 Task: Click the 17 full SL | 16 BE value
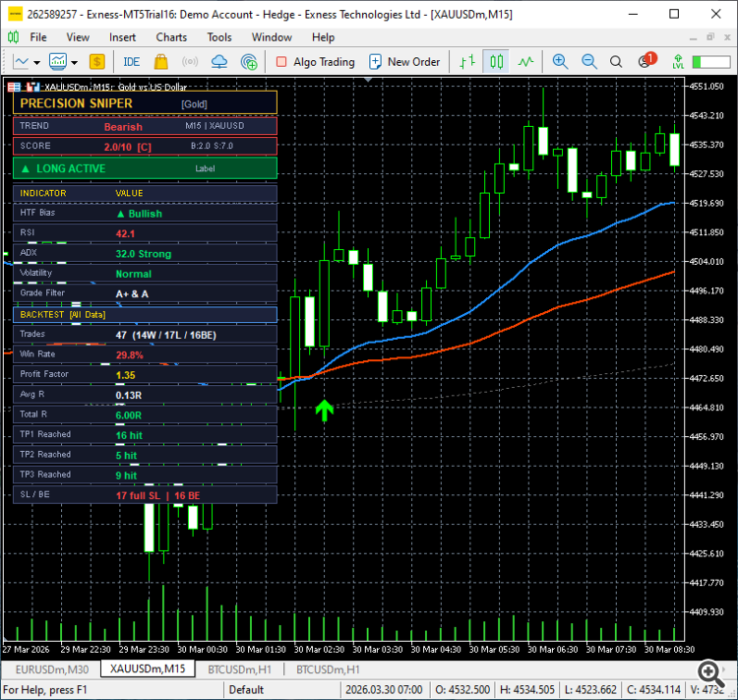coord(157,495)
